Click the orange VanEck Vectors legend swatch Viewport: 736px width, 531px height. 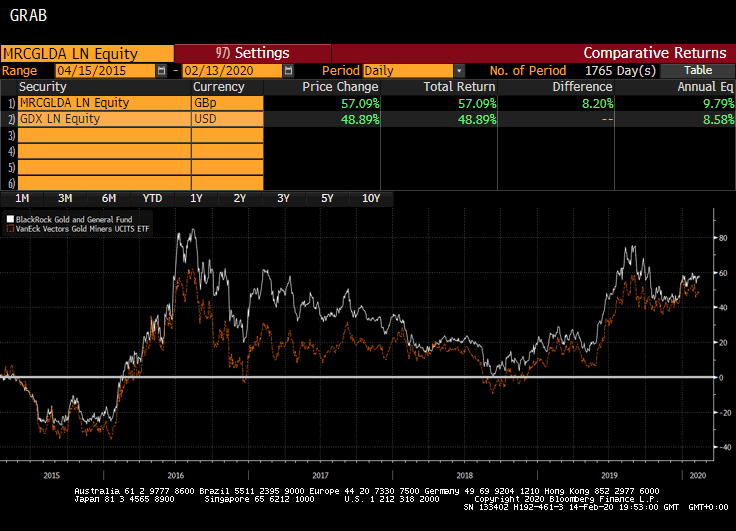click(x=10, y=229)
